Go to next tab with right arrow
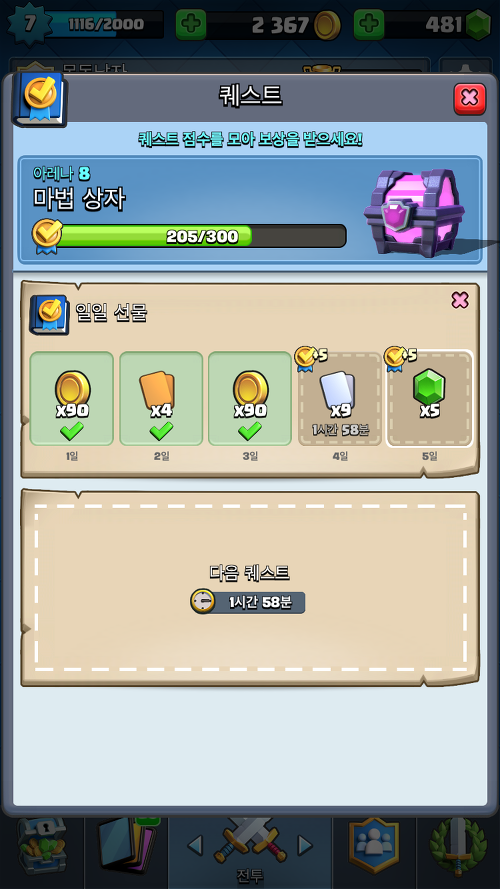This screenshot has height=889, width=500. coord(305,845)
